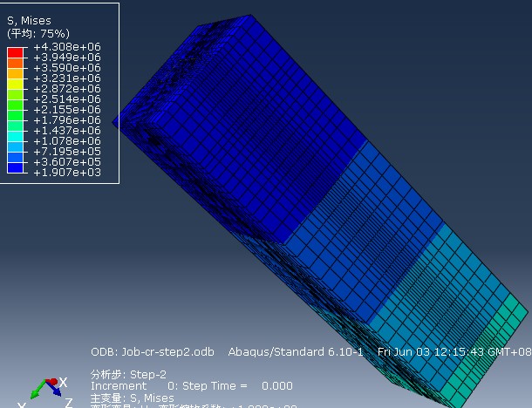This screenshot has width=532, height=408.
Task: Click the 'Fri Jun 03 12:15:43' timestamp
Action: [x=431, y=352]
